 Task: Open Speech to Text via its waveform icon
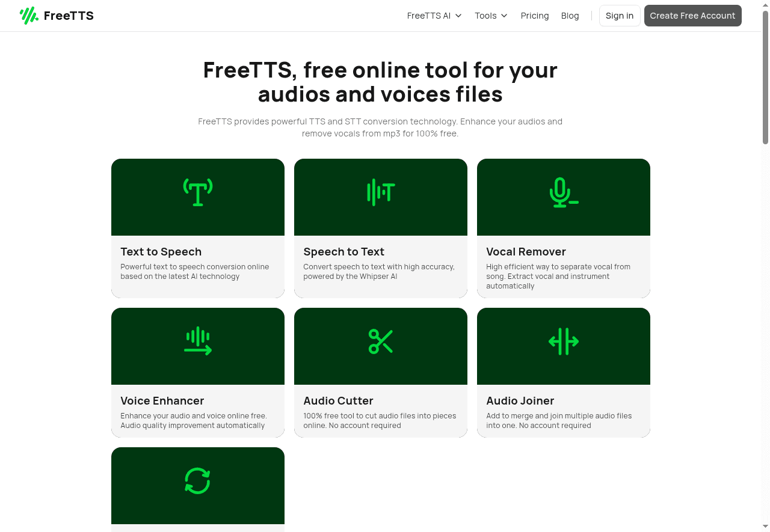[x=380, y=192]
